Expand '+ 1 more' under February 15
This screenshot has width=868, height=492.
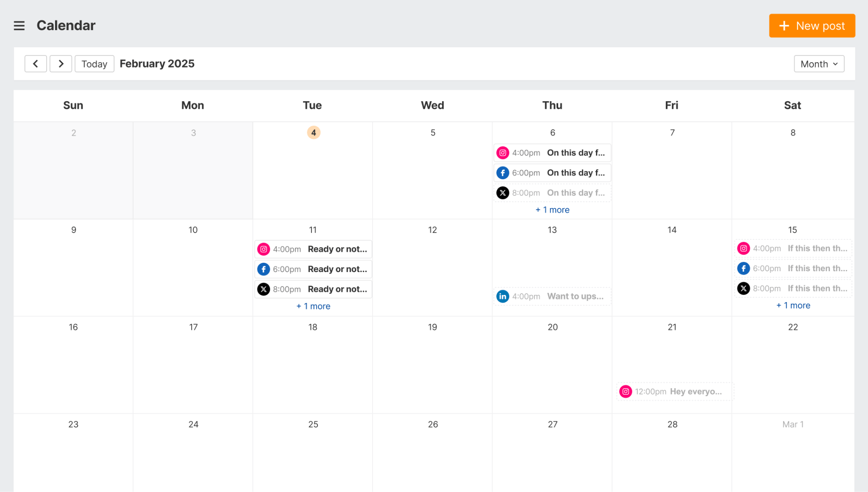(x=793, y=305)
